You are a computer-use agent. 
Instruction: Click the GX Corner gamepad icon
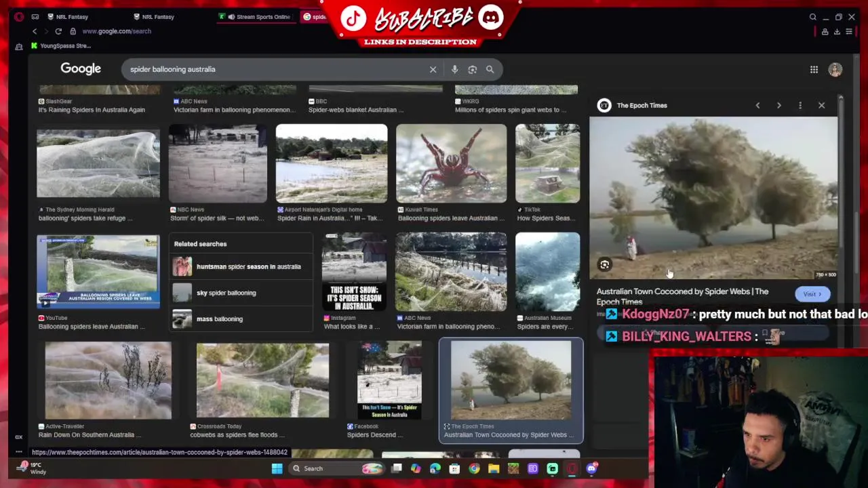(x=35, y=17)
